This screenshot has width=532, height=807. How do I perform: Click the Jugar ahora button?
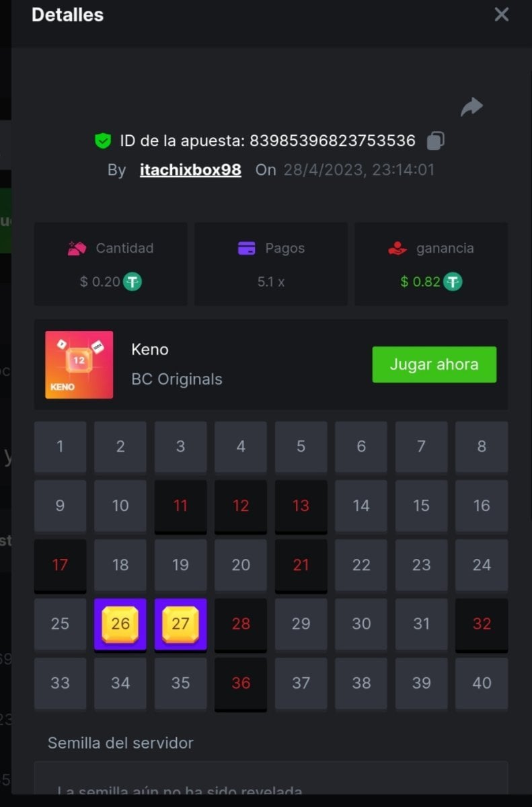coord(434,364)
